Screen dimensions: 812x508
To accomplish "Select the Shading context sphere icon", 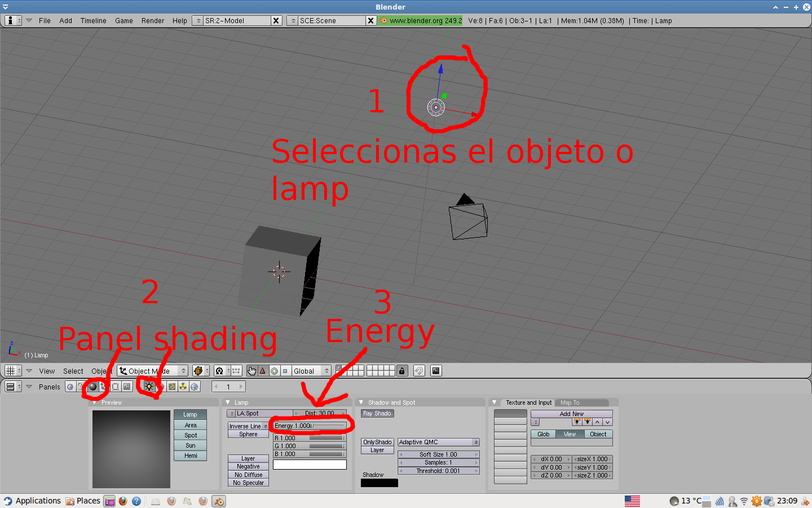I will point(93,387).
